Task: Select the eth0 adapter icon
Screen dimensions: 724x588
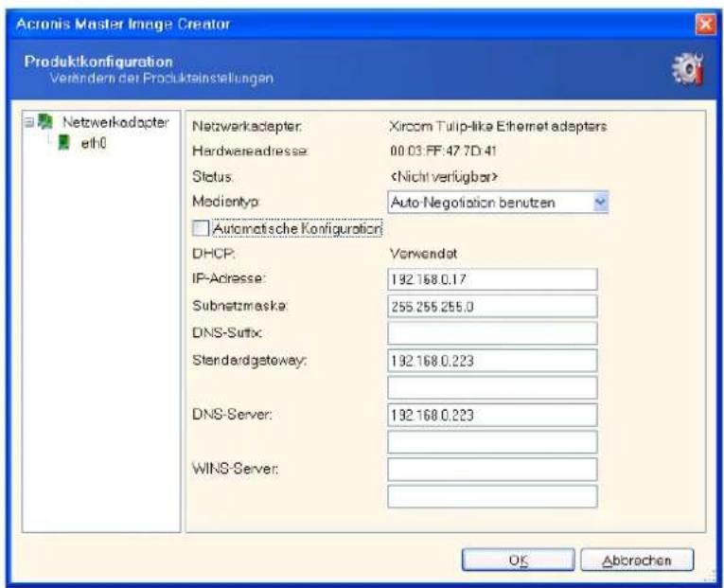Action: [63, 143]
